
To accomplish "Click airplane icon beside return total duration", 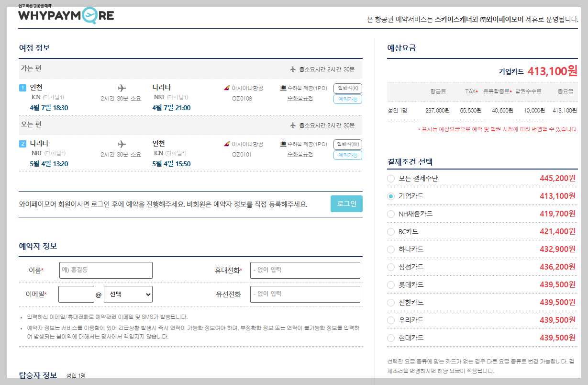I will click(293, 125).
